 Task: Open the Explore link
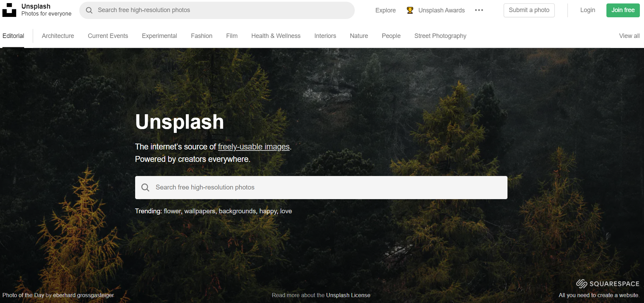pos(385,10)
